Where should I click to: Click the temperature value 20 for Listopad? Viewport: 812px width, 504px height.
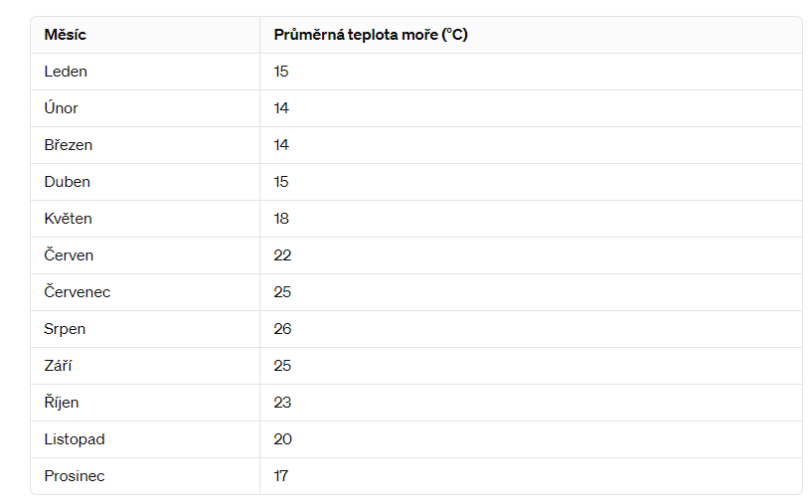tap(282, 439)
